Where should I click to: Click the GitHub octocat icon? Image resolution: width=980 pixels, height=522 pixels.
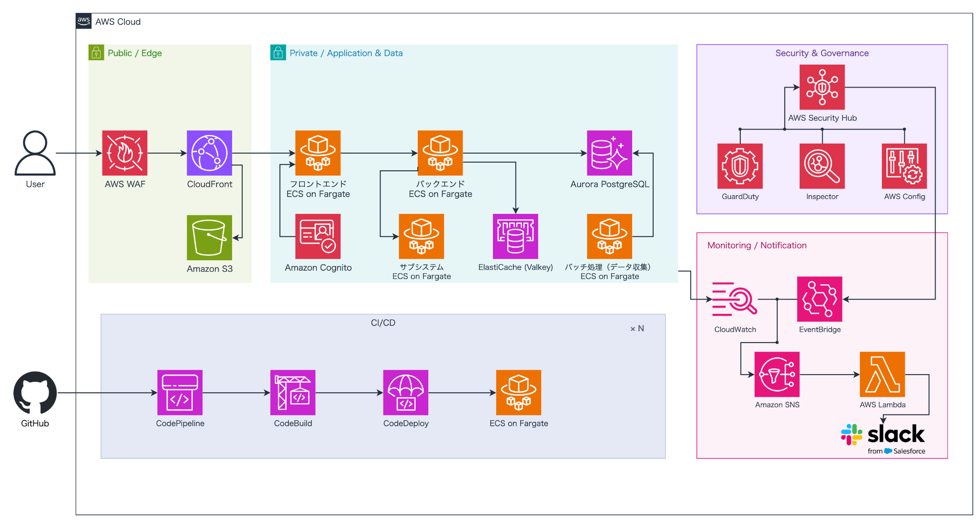click(35, 393)
